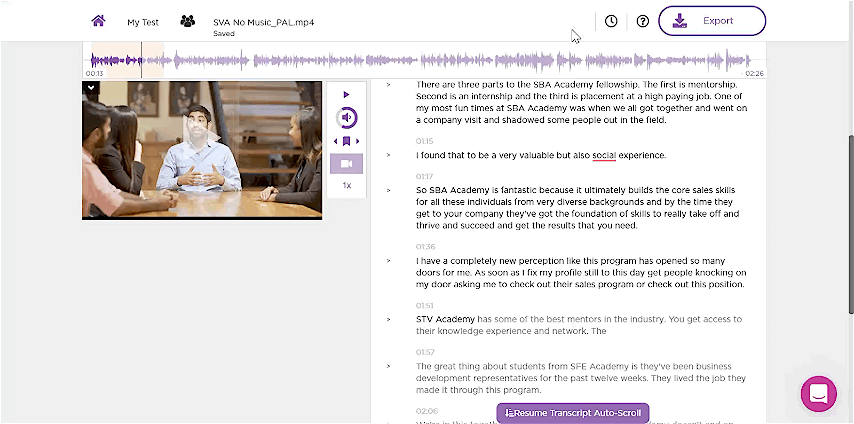Screen dimensions: 854x424
Task: Expand paragraph arrow beside 'I have a completely new'
Action: click(388, 261)
